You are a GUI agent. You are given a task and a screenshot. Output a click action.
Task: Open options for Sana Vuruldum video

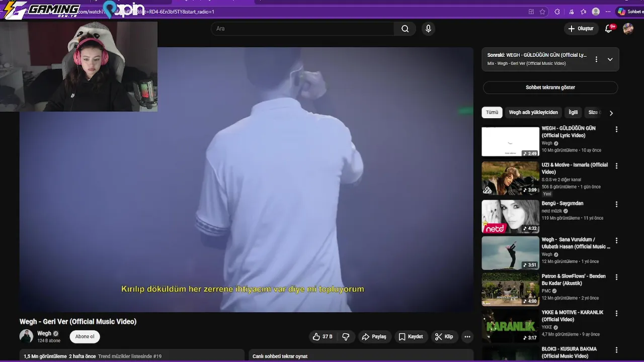point(616,241)
